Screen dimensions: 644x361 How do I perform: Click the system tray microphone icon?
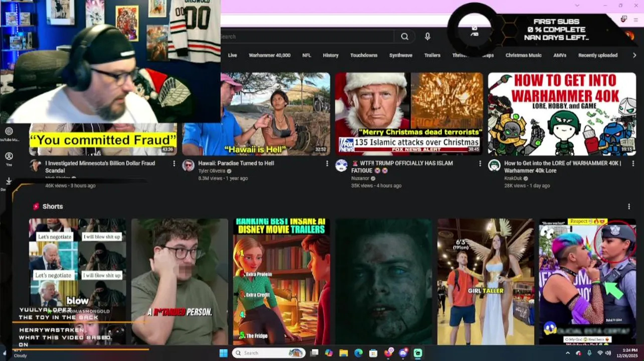589,353
